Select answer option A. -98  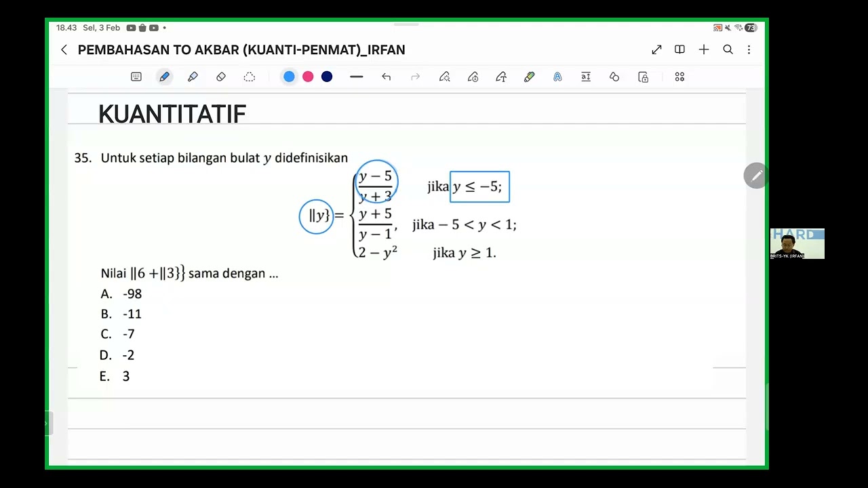[121, 293]
